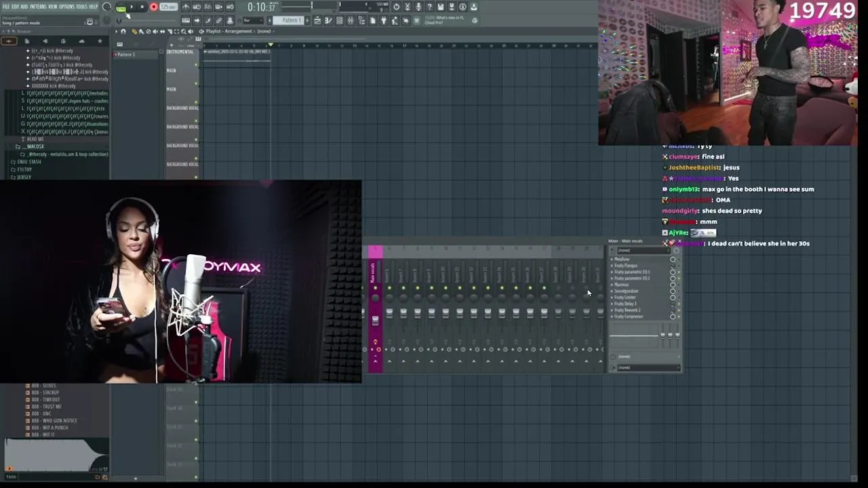Open the EDIT menu

(15, 7)
